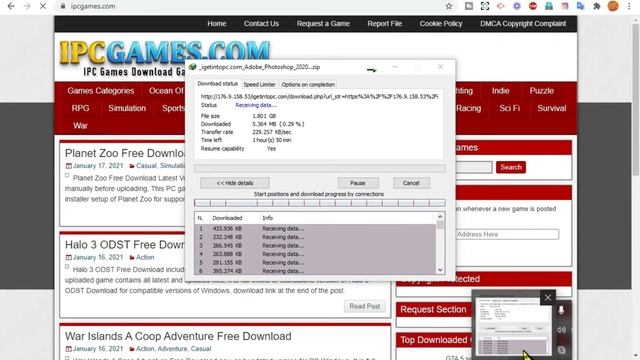Select connection row 3 with 266.545 KB
This screenshot has height=360, width=640.
(x=315, y=246)
